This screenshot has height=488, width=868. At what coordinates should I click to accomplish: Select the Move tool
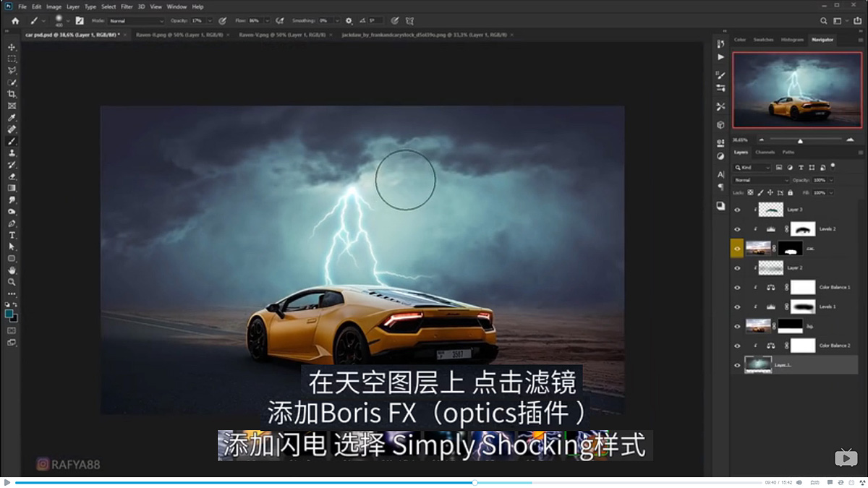point(11,47)
